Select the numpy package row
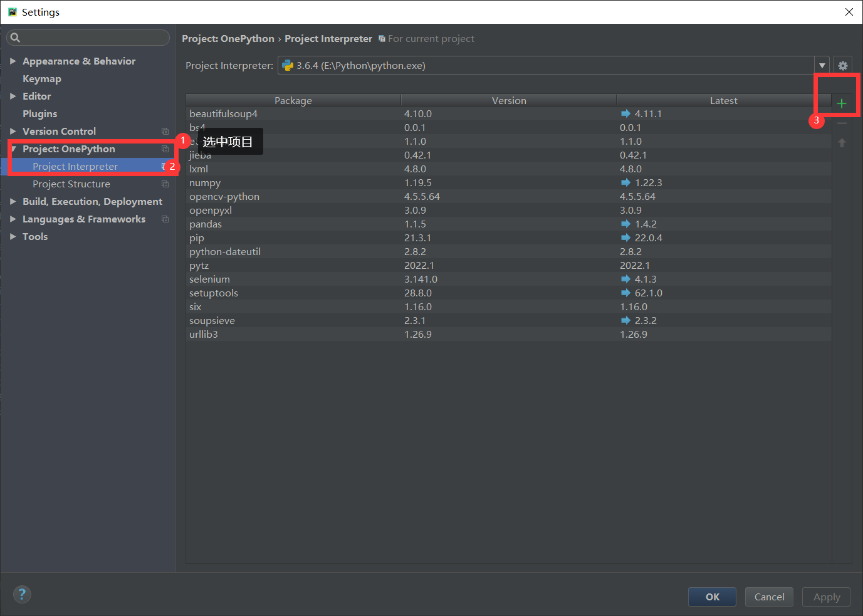The height and width of the screenshot is (616, 863). pyautogui.click(x=508, y=182)
